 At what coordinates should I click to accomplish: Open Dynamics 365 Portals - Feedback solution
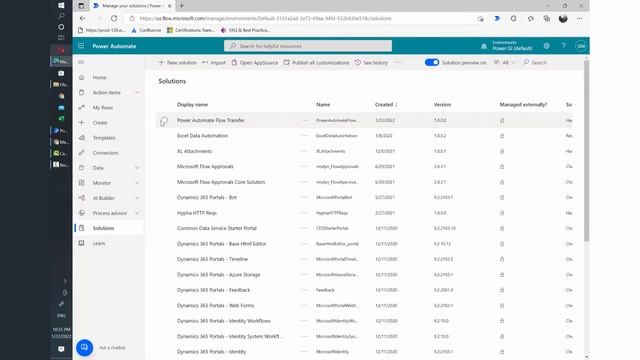(x=213, y=290)
